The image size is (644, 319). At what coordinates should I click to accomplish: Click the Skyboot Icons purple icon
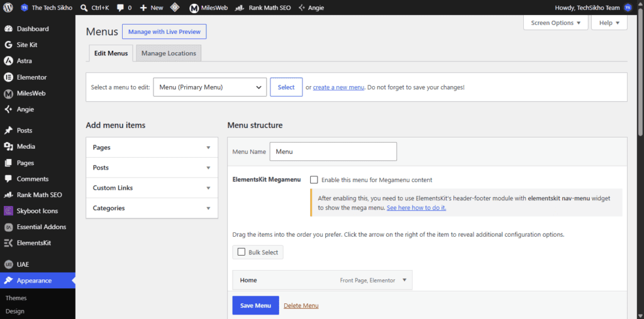8,211
